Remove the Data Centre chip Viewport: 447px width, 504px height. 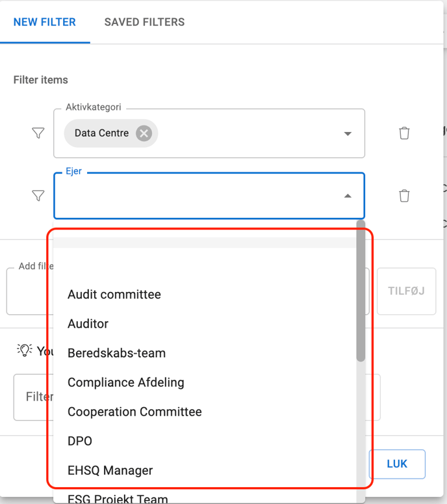144,133
